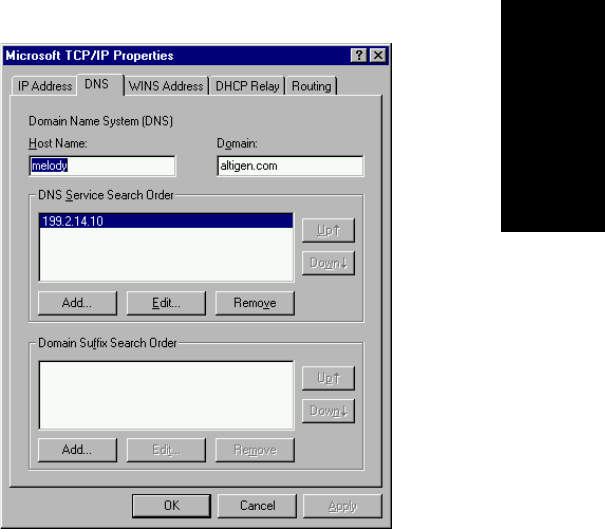Click the Apply button
The height and width of the screenshot is (529, 605).
click(x=343, y=506)
